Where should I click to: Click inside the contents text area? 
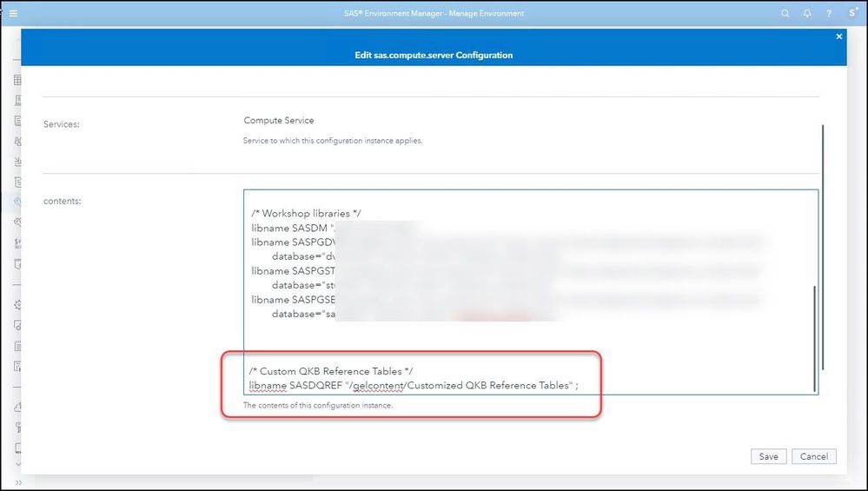click(530, 292)
